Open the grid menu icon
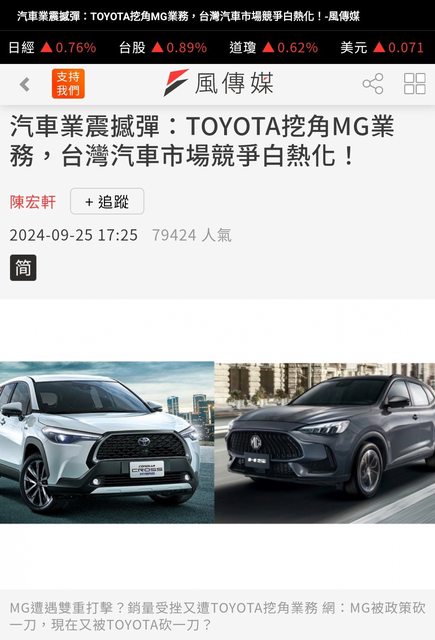435x640 pixels. coord(415,84)
